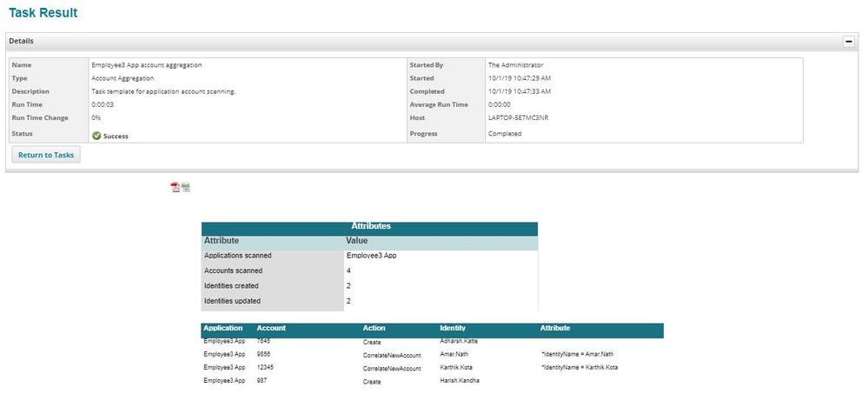Select account number 987
The width and height of the screenshot is (868, 401).
[x=262, y=380]
